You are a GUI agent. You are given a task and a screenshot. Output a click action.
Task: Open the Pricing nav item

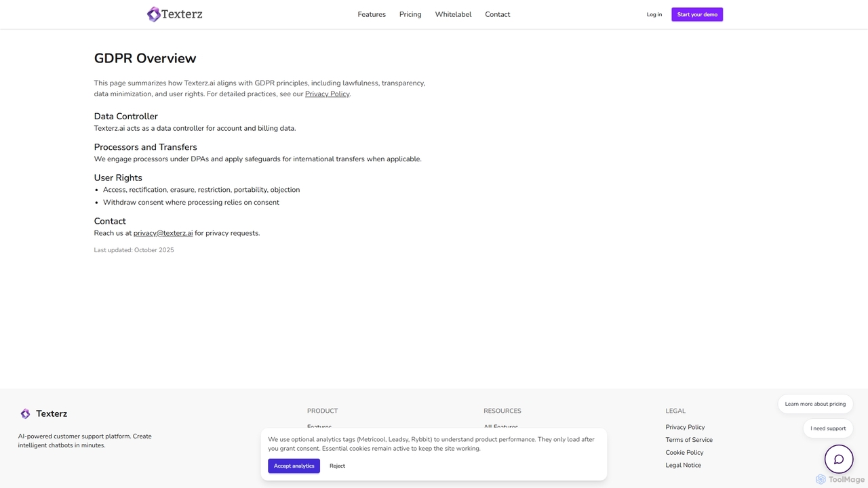tap(410, 14)
